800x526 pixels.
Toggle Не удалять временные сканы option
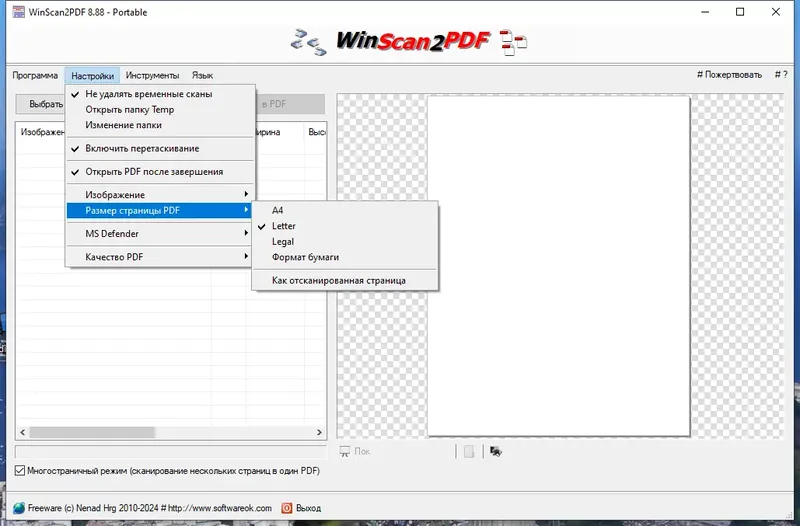click(x=160, y=94)
